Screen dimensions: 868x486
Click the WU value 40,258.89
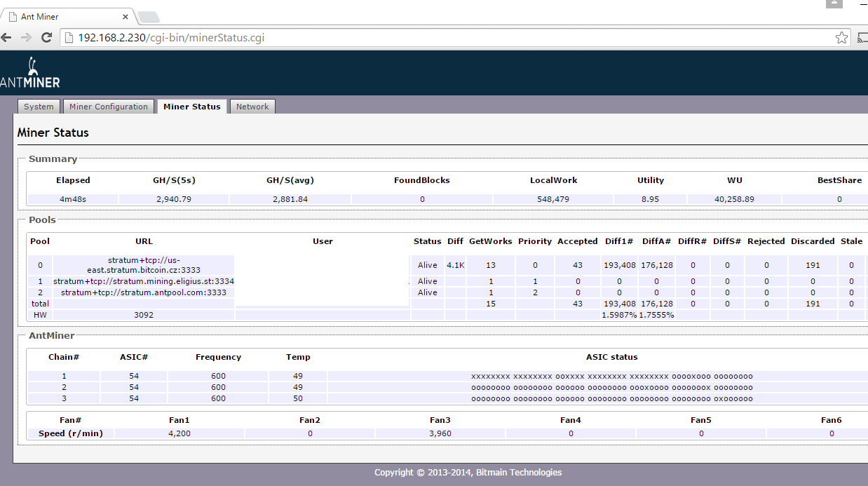coord(734,199)
